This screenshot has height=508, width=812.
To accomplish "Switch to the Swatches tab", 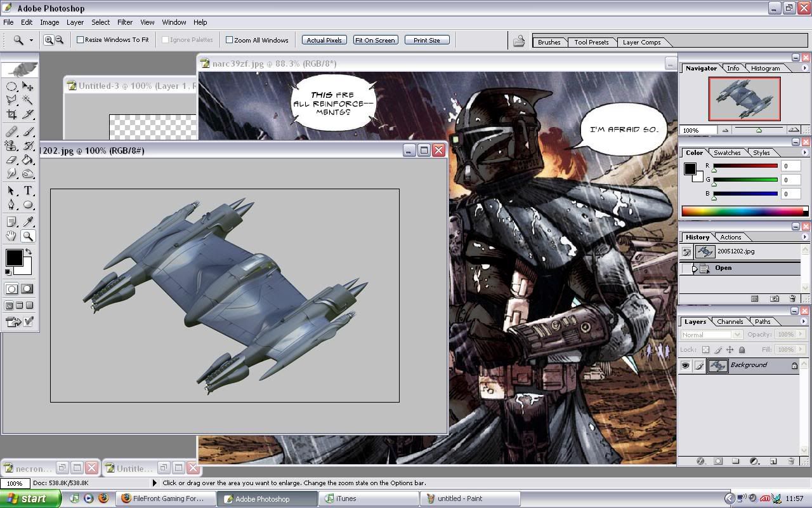I will click(727, 152).
